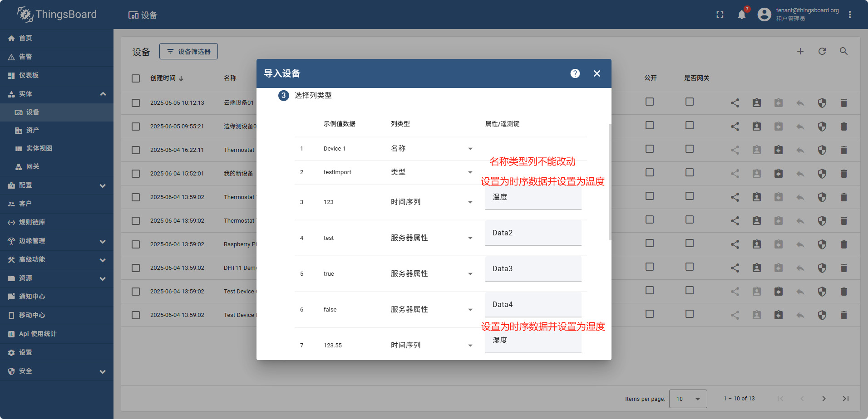
Task: Toggle fullscreen mode icon
Action: 720,15
